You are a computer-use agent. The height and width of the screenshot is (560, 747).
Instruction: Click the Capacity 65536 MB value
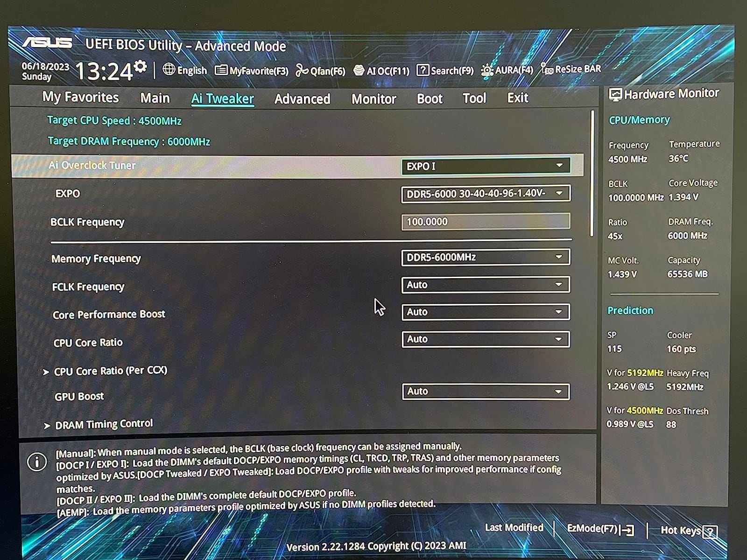point(687,274)
